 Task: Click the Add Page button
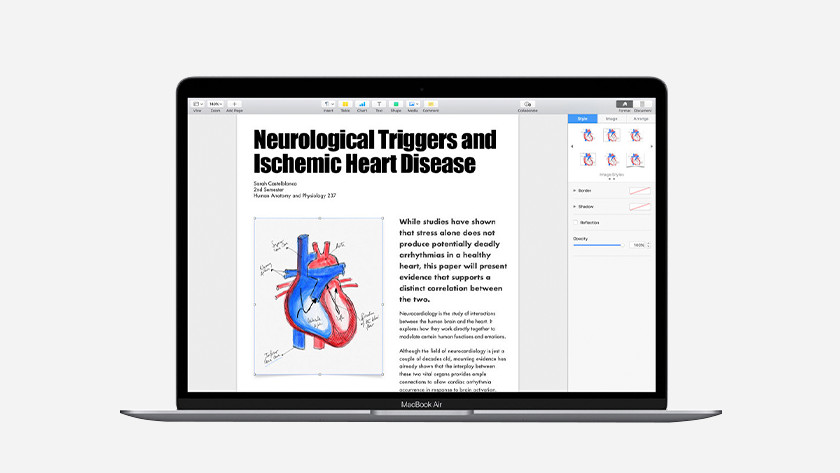235,104
